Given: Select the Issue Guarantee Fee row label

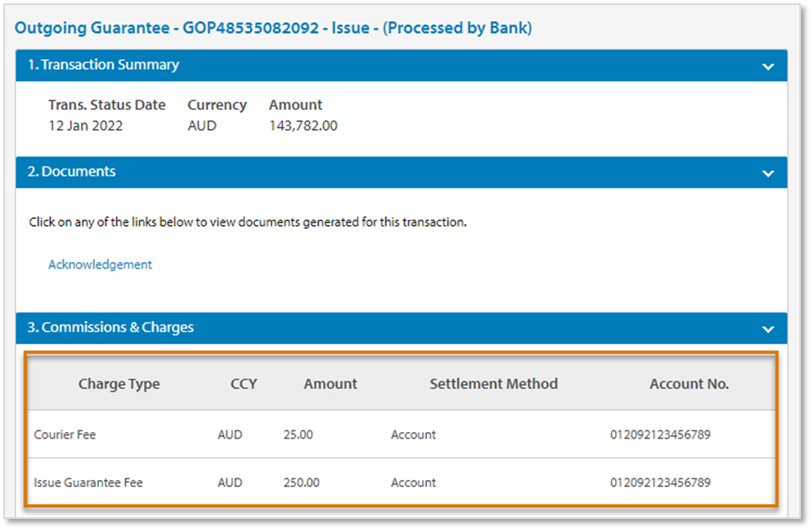Looking at the screenshot, I should point(88,483).
